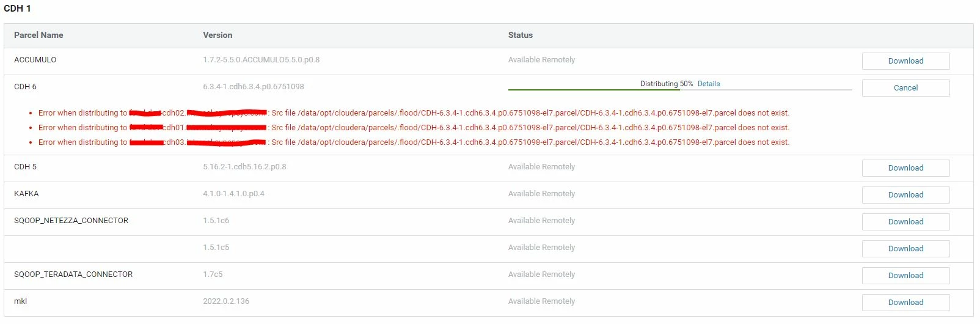This screenshot has height=324, width=980.
Task: Click the CDH 1 cluster heading
Action: (17, 9)
